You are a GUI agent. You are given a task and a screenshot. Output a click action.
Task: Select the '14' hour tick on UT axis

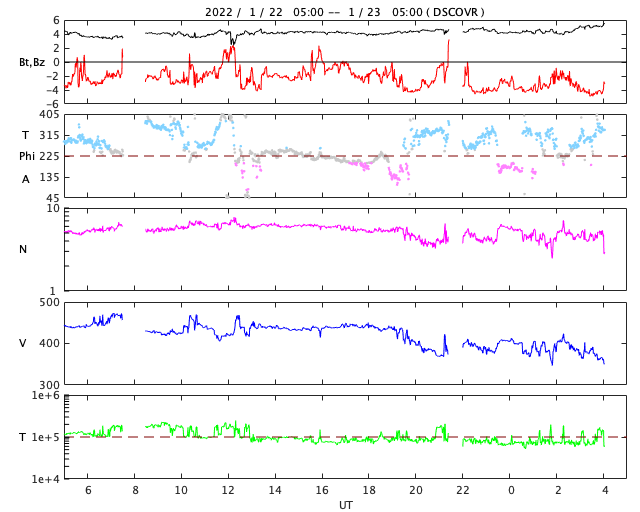click(x=275, y=490)
